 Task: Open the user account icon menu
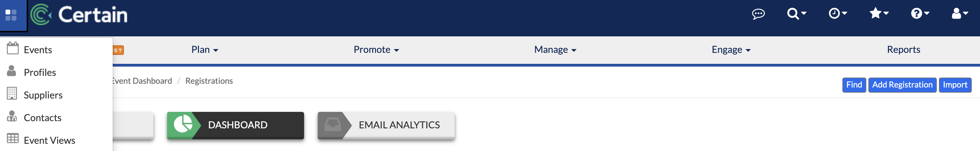pos(959,14)
